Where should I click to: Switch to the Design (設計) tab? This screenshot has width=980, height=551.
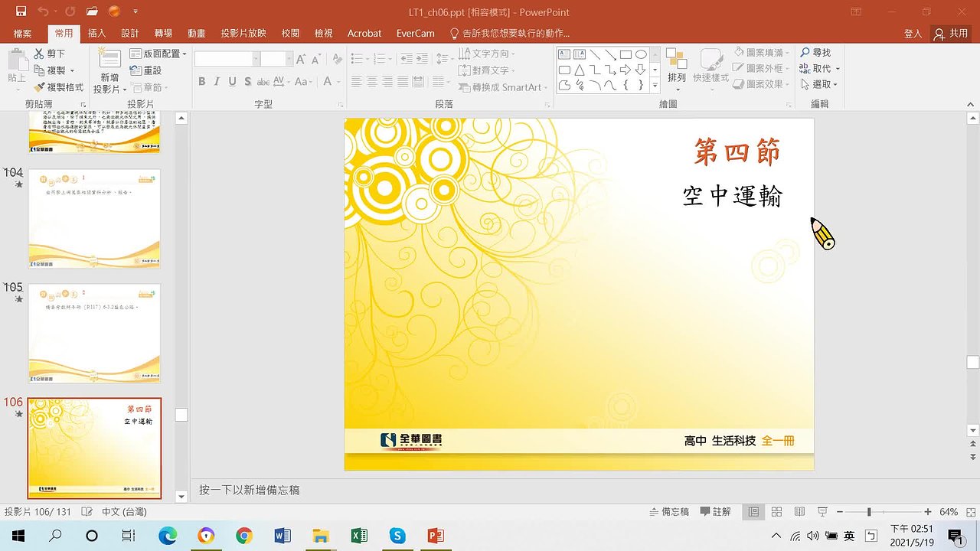click(130, 34)
